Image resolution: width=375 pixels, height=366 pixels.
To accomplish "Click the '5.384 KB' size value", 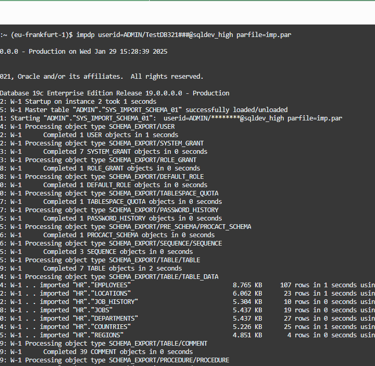I will (x=247, y=301).
